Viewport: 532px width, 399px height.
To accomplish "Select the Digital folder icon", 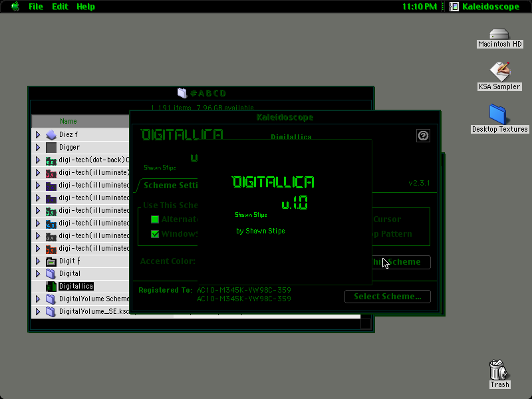I will (51, 274).
